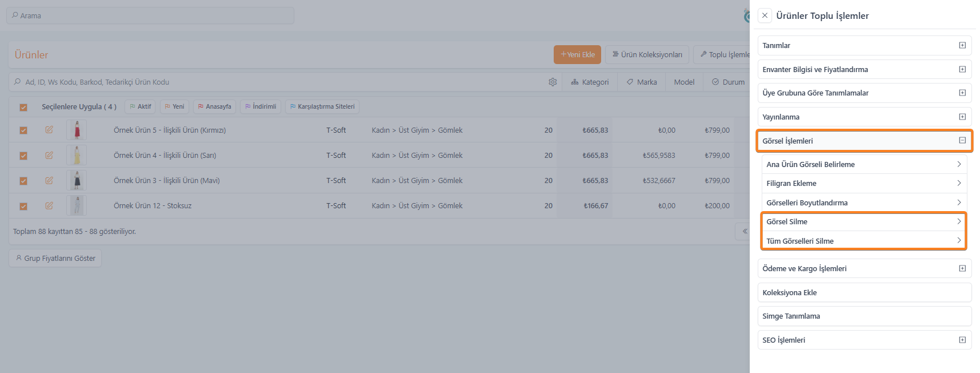Collapse the Görsel İşlemleri section

coord(962,141)
